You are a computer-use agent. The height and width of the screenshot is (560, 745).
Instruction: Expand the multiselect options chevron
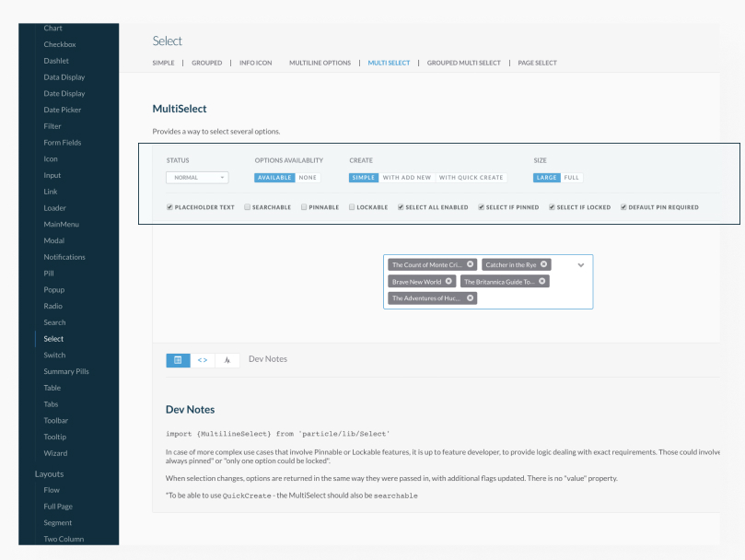580,264
